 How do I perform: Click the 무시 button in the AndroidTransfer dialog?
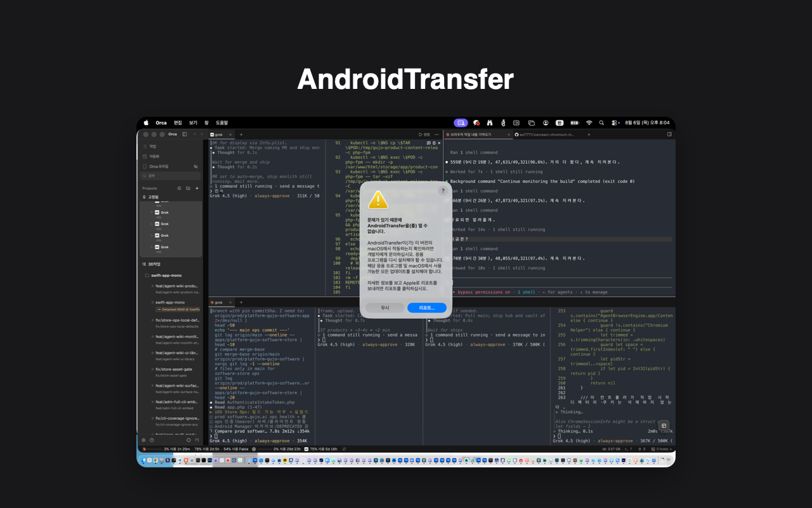pos(385,307)
